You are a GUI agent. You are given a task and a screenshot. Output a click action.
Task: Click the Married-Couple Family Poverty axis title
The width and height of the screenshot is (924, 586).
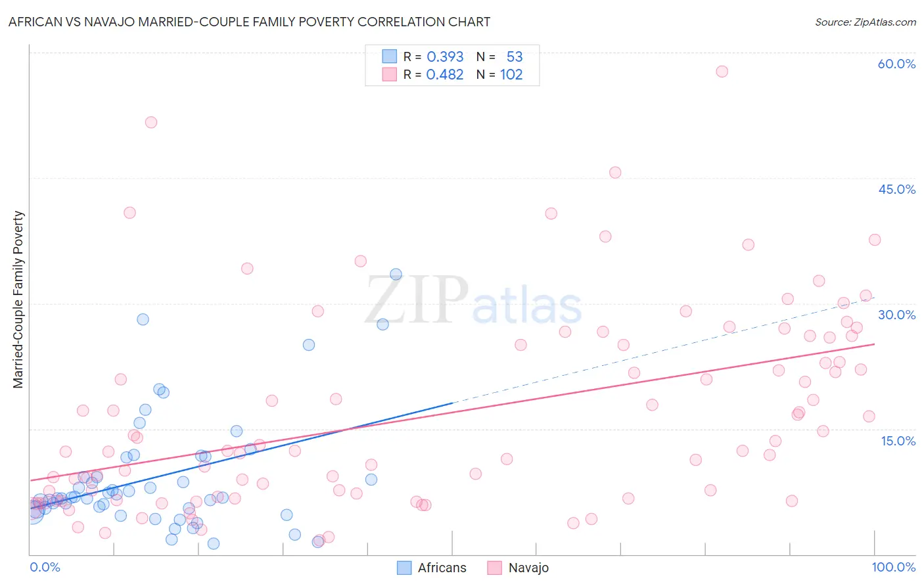(18, 300)
